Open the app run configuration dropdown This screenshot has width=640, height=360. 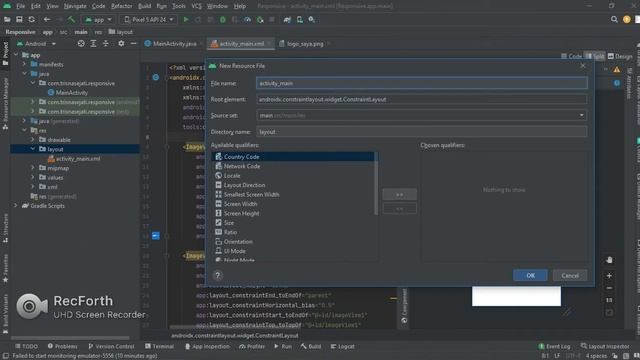(98, 19)
